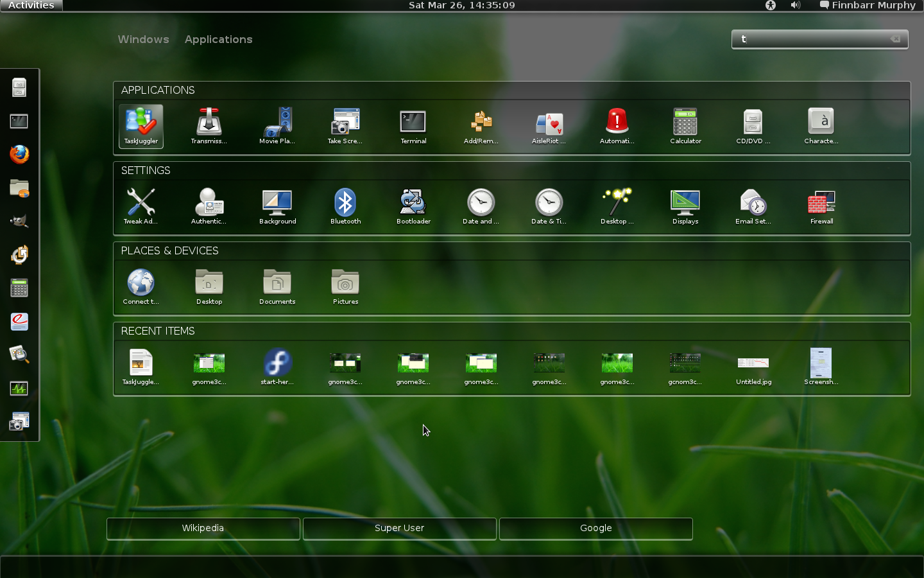924x578 pixels.
Task: Launch Firefox from the dash
Action: 19,154
